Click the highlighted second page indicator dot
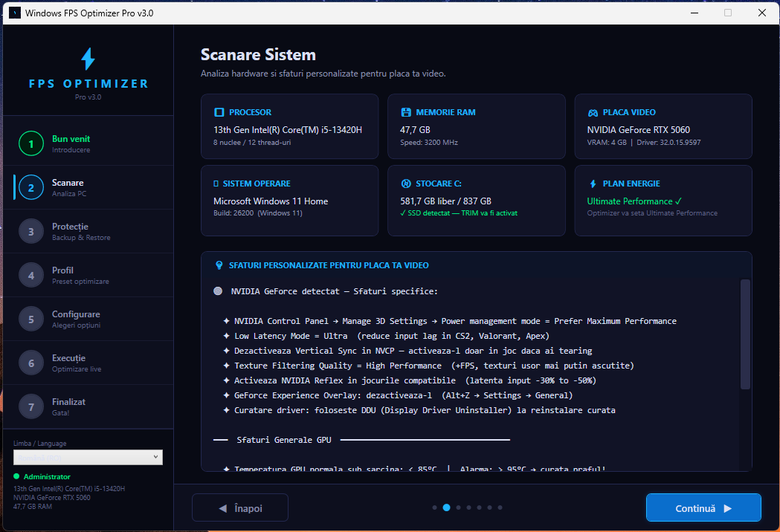780x532 pixels. [x=447, y=507]
